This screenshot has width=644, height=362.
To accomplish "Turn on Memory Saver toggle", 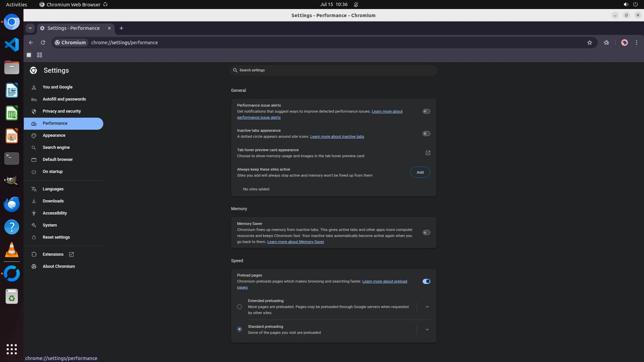I will pos(426,233).
